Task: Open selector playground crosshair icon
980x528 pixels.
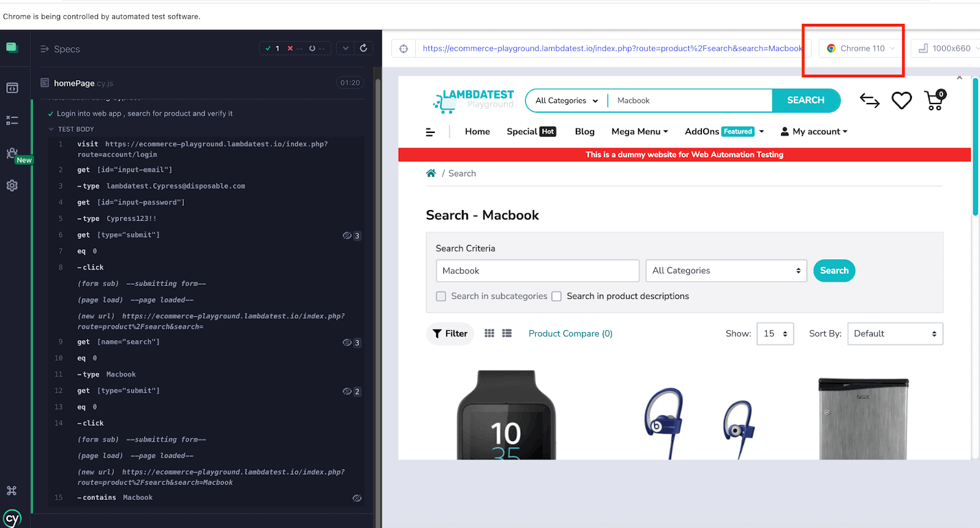Action: coord(404,48)
